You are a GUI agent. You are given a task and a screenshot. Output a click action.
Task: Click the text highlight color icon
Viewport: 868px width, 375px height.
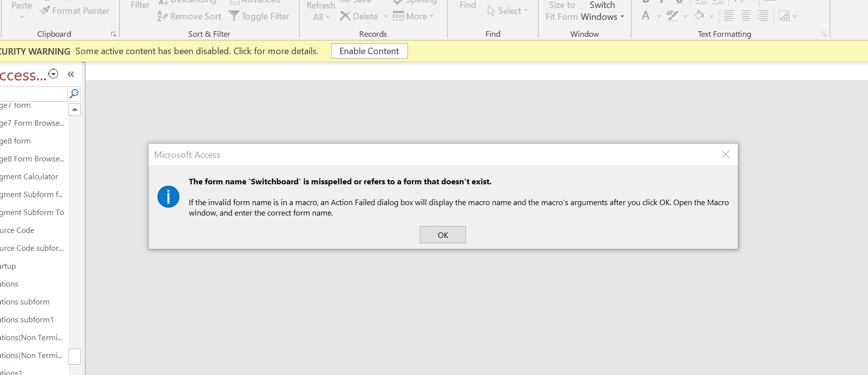tap(672, 16)
